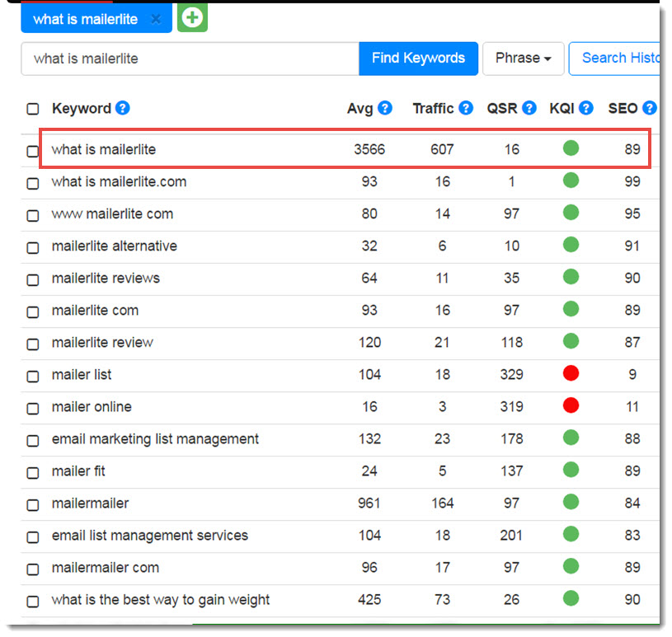Select keyword 'mailer online'
Viewport: 672px width, 637px height.
pyautogui.click(x=92, y=406)
